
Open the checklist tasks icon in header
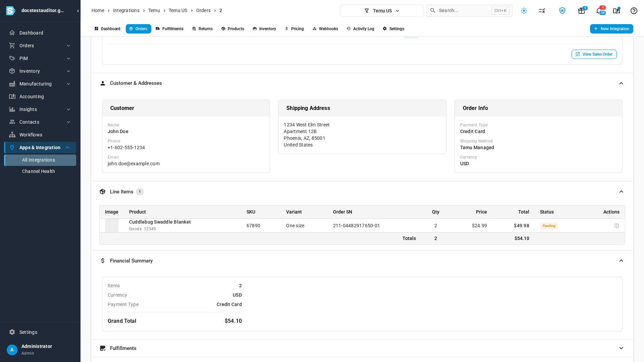pos(542,11)
